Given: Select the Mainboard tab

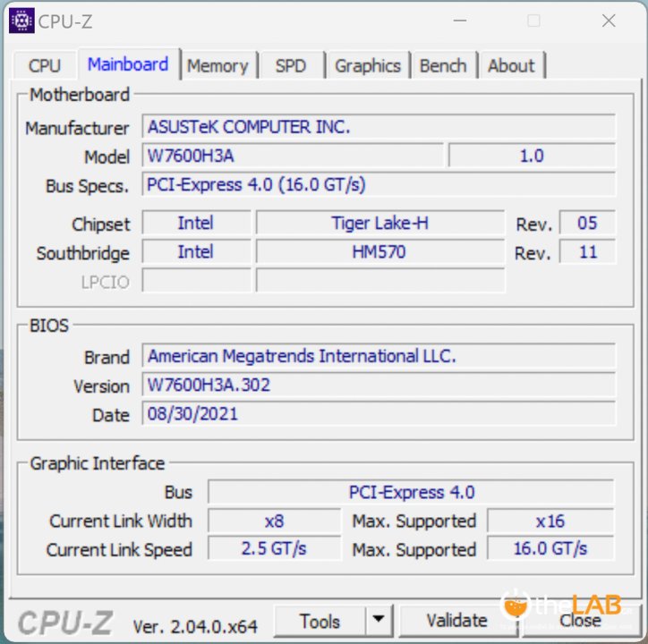Looking at the screenshot, I should (x=128, y=64).
